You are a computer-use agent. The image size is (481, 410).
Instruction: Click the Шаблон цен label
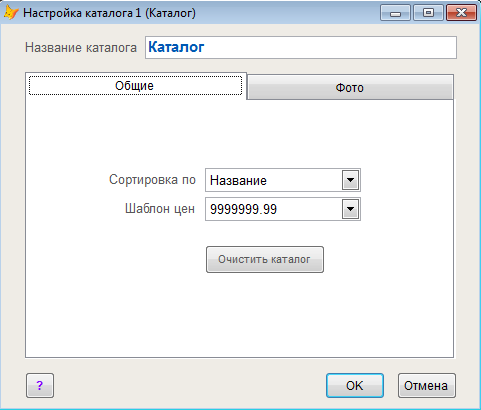pos(160,209)
